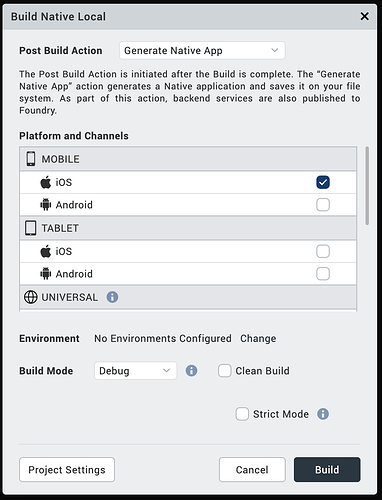Open the Universal info icon
This screenshot has width=382, height=500.
112,297
